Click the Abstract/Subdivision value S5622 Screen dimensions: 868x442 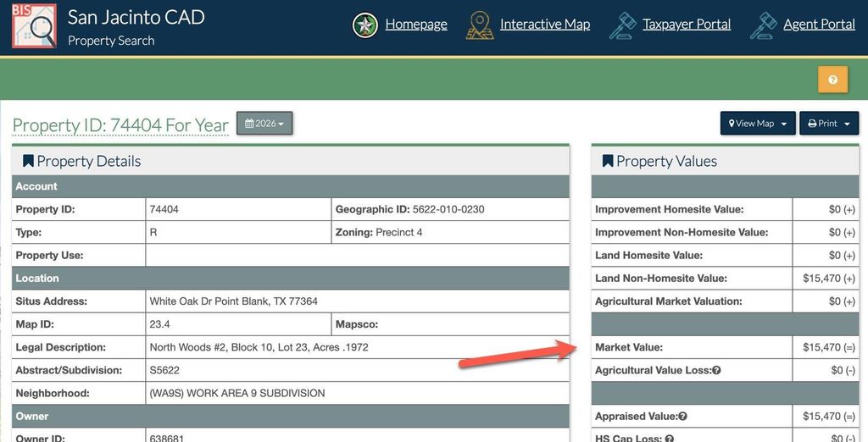[x=164, y=370]
